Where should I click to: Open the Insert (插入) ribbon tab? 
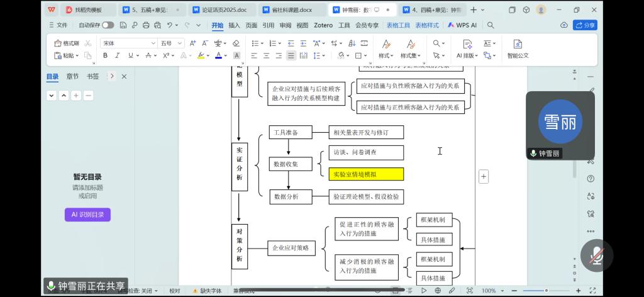234,25
